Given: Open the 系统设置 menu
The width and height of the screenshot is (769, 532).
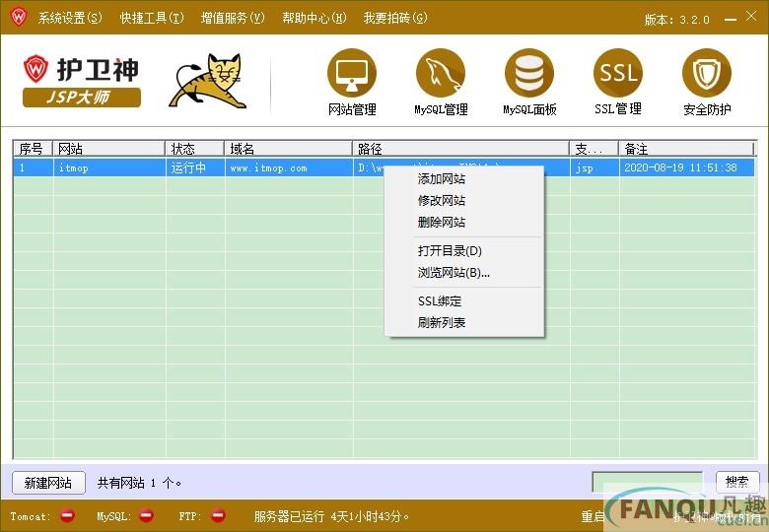Looking at the screenshot, I should click(70, 18).
